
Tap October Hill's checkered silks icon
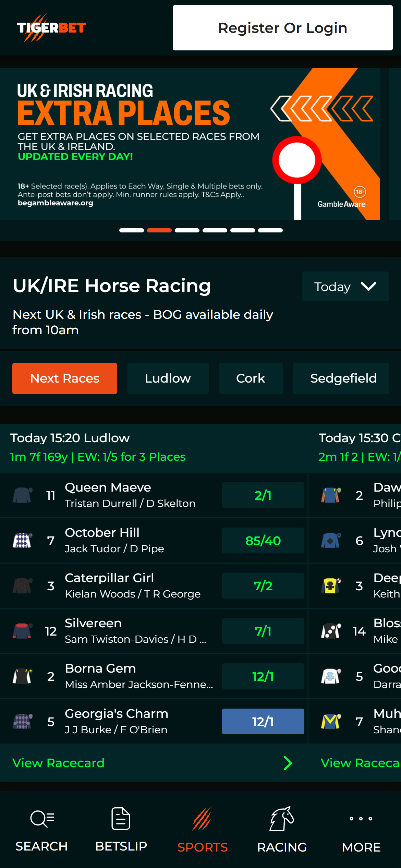(22, 541)
